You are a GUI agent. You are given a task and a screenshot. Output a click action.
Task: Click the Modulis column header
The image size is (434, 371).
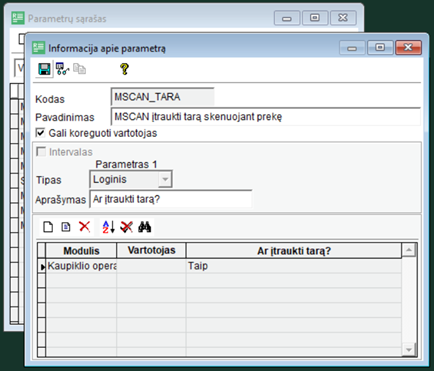click(81, 251)
